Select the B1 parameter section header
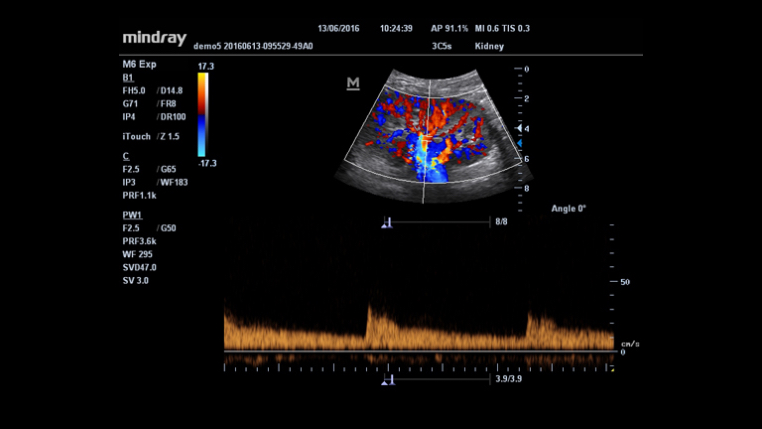Image resolution: width=762 pixels, height=429 pixels. click(x=127, y=77)
